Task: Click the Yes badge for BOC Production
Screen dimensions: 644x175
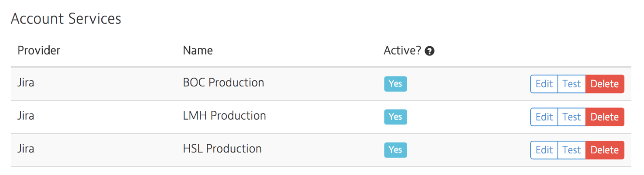Action: pyautogui.click(x=396, y=84)
